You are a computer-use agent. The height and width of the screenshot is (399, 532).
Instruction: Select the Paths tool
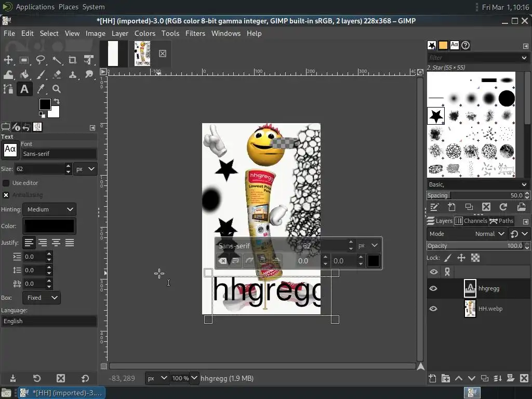coord(8,89)
